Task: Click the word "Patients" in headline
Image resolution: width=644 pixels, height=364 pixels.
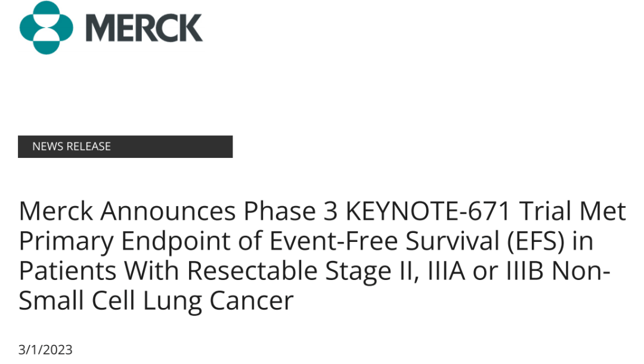Action: (67, 271)
